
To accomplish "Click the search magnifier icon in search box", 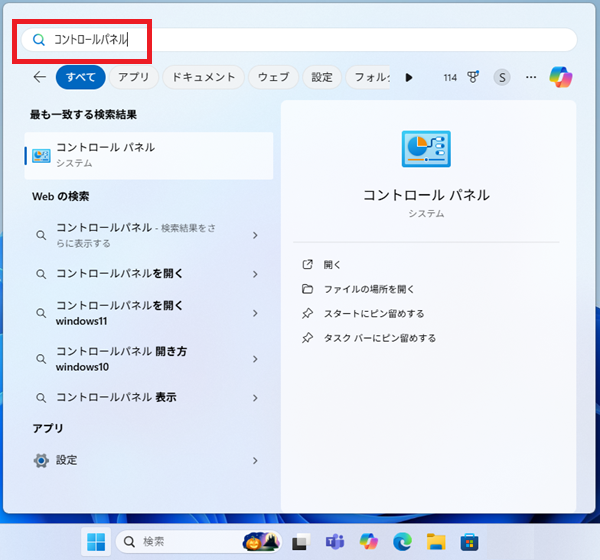I will [x=39, y=39].
